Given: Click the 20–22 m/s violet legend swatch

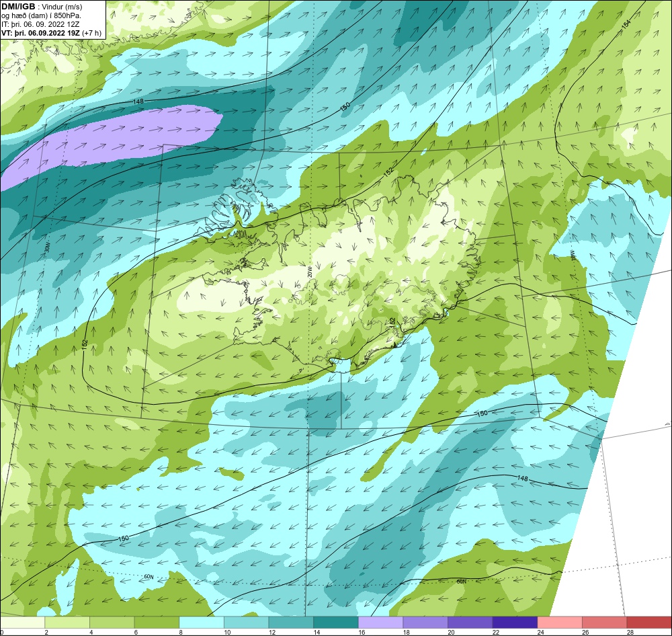Looking at the screenshot, I should coord(470,623).
